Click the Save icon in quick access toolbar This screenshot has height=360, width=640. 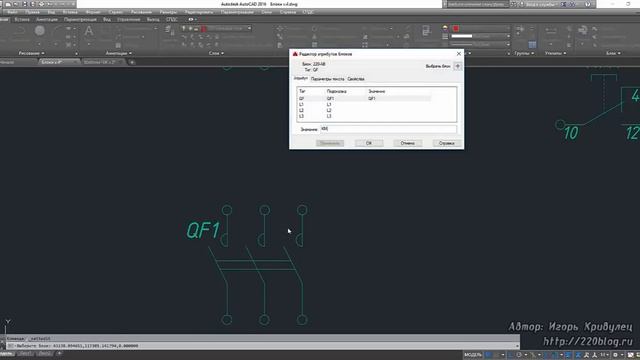point(25,4)
